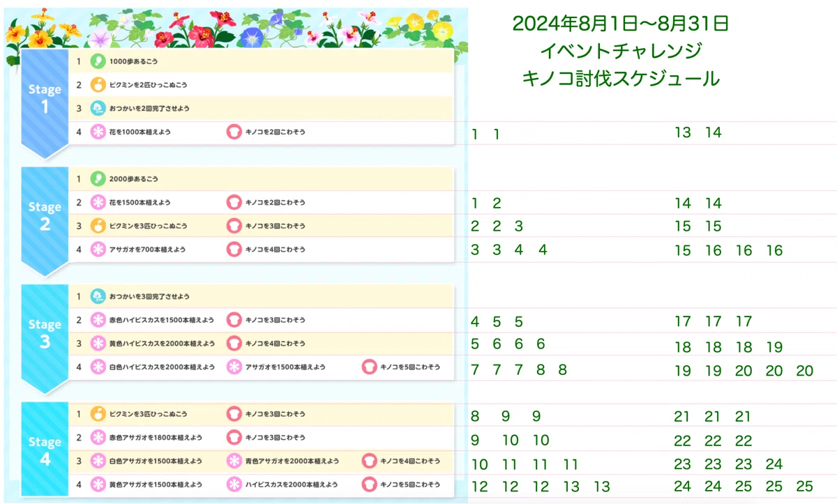
Task: Click the flower icon beside アサガオを700本植えよう
Action: click(98, 250)
